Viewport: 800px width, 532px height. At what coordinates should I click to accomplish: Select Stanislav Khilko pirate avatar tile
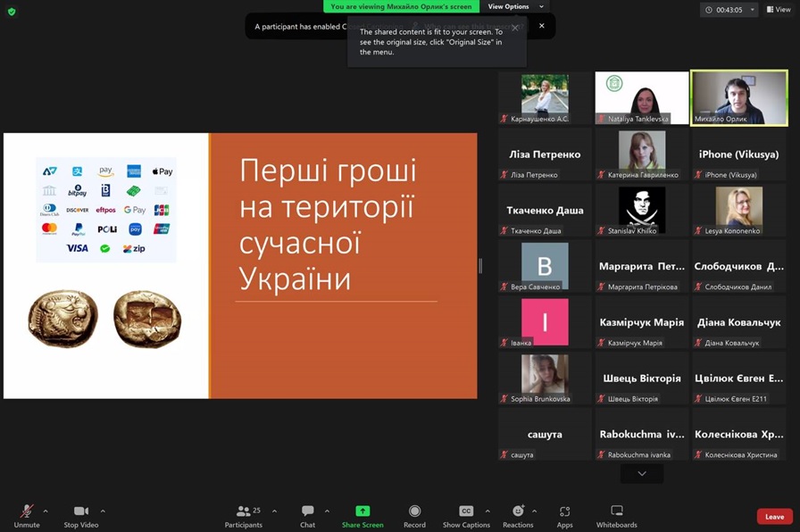coord(642,210)
